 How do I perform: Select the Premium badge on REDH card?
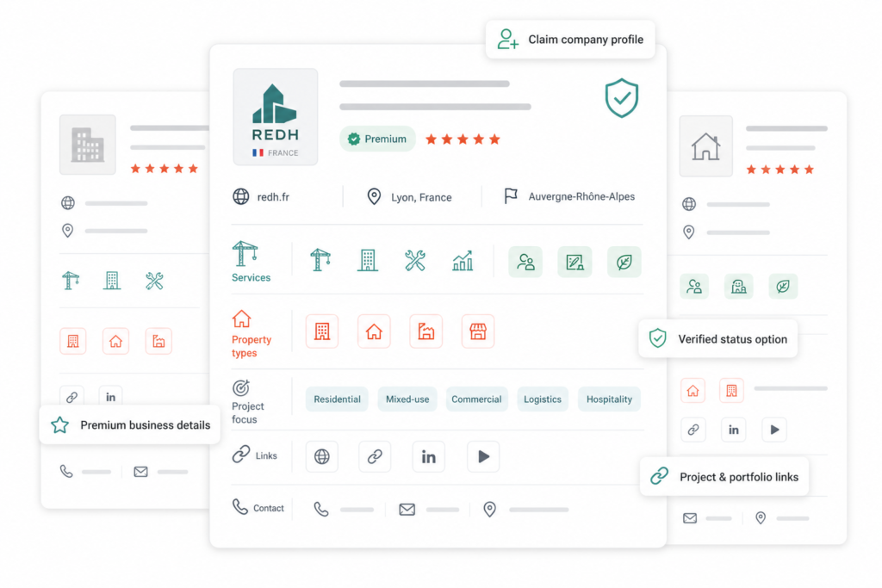click(x=377, y=139)
